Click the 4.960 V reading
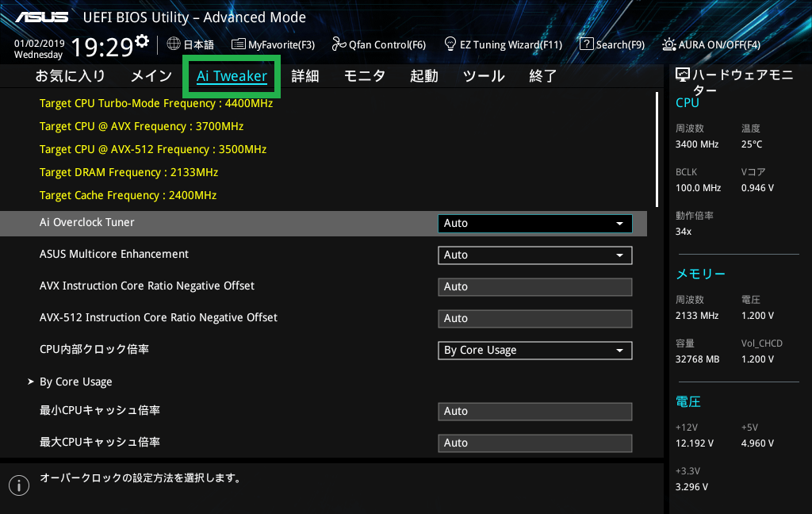 [x=757, y=443]
